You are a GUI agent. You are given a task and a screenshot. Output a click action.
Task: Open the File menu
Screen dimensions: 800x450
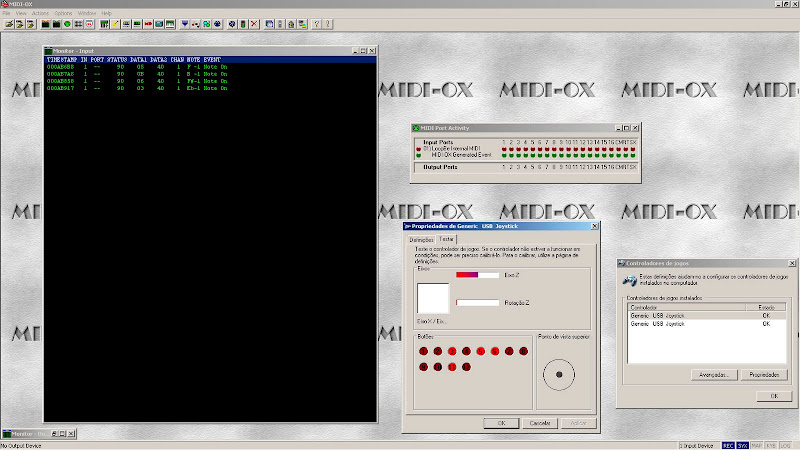pos(6,13)
